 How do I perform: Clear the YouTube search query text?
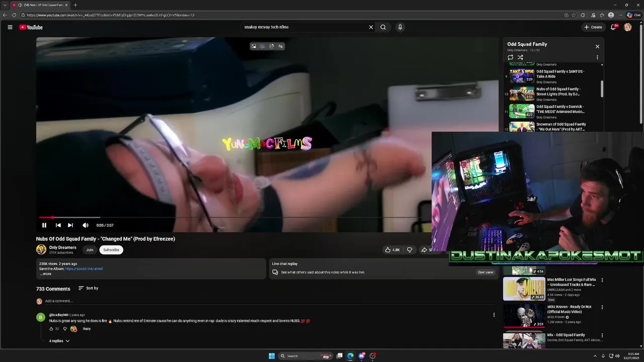371,27
